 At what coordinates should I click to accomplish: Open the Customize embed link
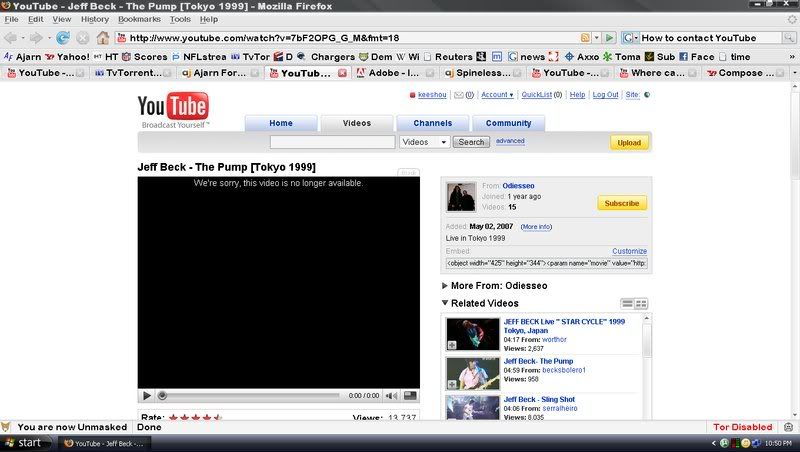(630, 251)
